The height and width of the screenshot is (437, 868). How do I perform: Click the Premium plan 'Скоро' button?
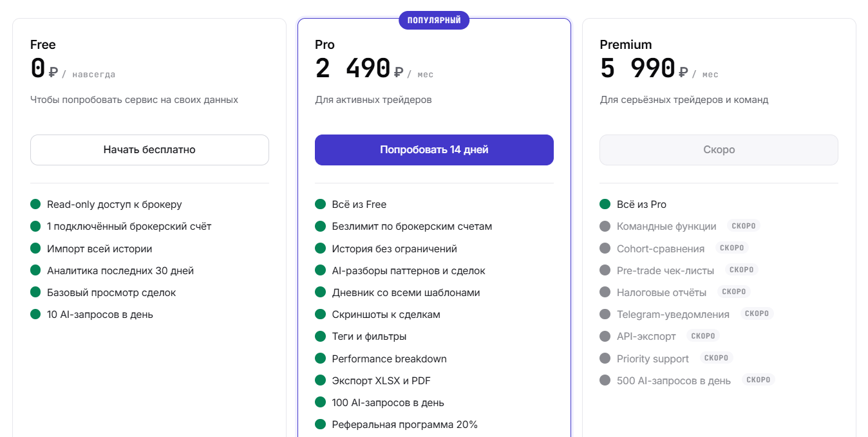tap(719, 150)
